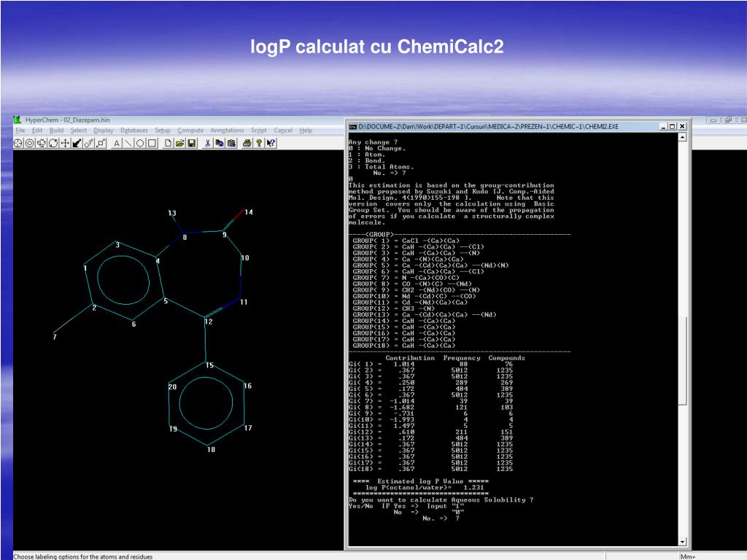Image resolution: width=747 pixels, height=560 pixels.
Task: Click the Cut scissors icon
Action: (208, 144)
